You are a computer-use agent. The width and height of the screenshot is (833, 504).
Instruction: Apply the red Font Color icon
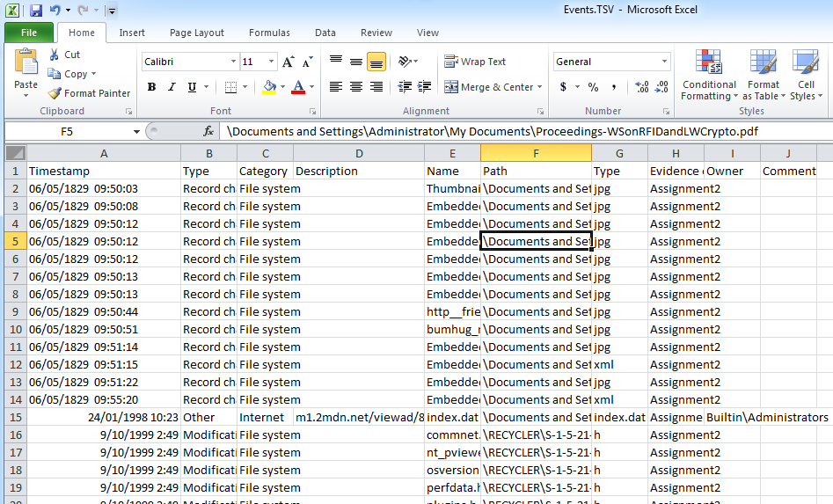[298, 87]
